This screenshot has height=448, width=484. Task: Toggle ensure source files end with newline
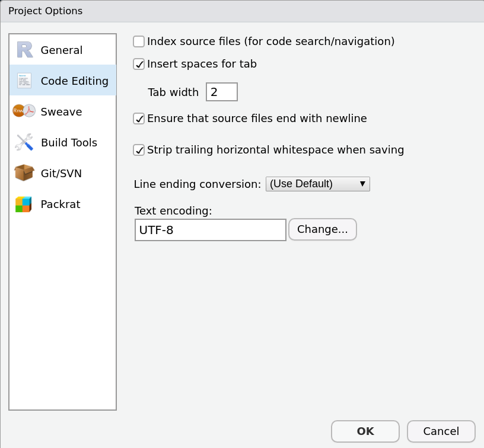(138, 119)
